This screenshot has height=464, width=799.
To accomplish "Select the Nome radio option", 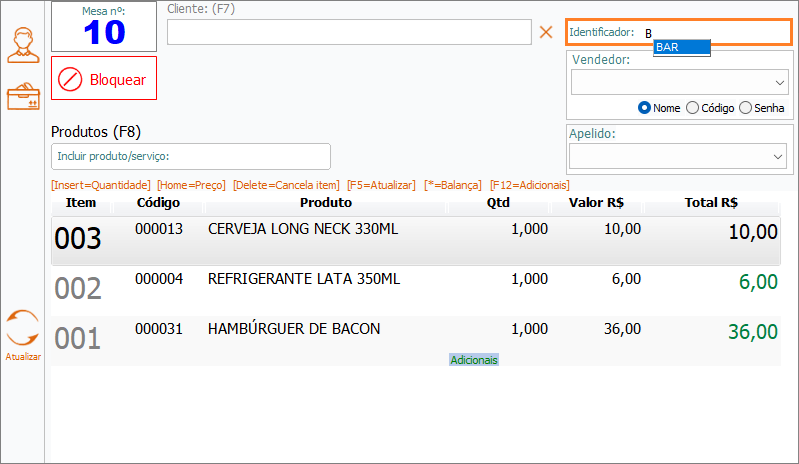I will point(645,108).
